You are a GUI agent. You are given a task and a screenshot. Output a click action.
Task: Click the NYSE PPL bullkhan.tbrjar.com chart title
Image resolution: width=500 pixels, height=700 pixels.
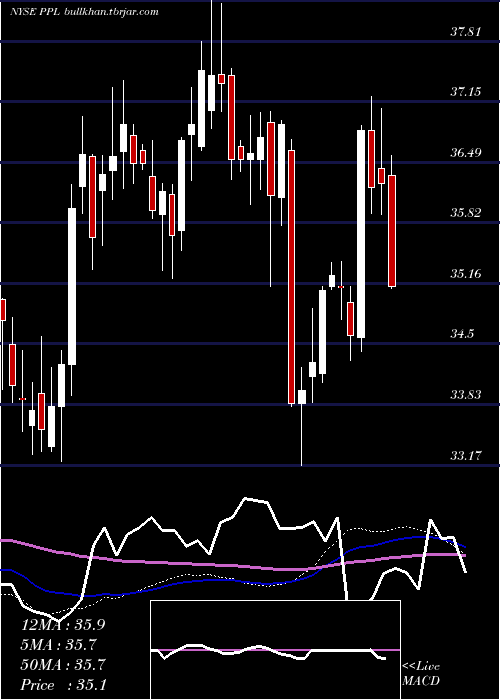[x=84, y=12]
